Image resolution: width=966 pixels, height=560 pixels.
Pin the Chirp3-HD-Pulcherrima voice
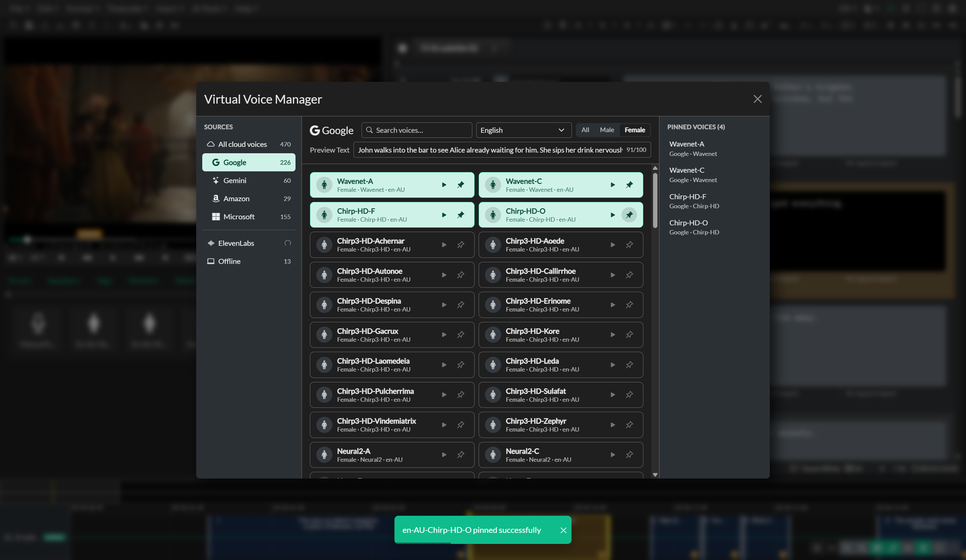(x=461, y=394)
